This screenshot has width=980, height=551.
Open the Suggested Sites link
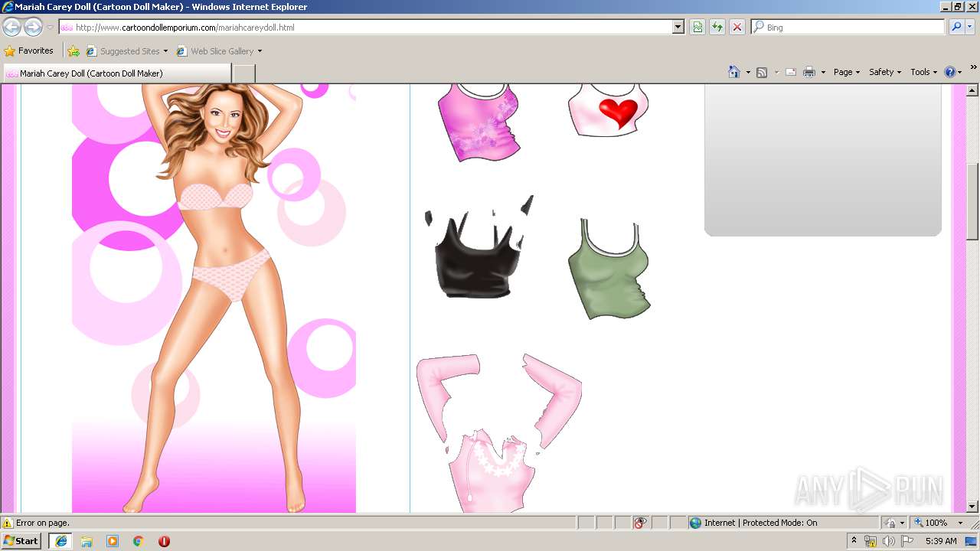(126, 51)
